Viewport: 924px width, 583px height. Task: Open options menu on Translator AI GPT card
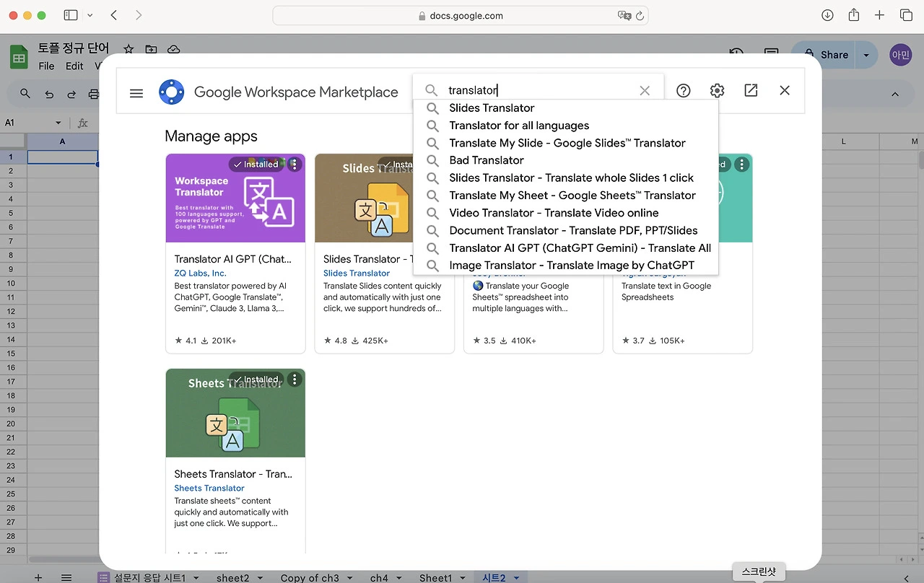click(294, 165)
